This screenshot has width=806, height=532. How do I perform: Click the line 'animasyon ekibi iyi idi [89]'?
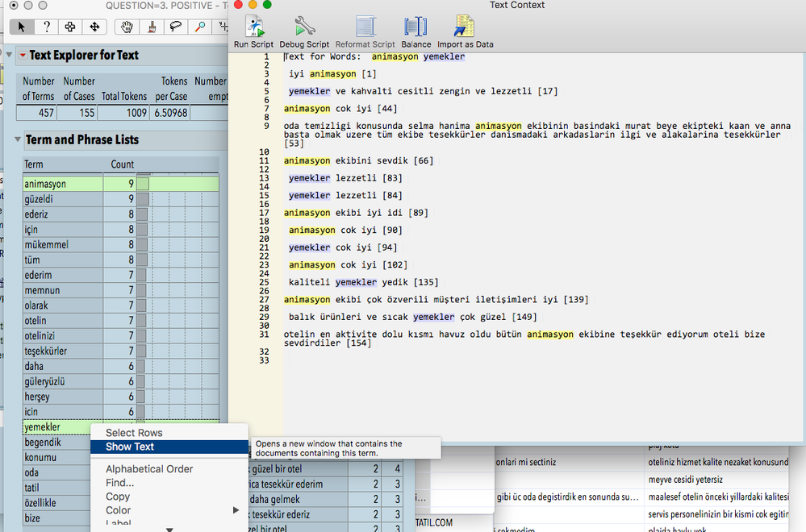point(357,213)
